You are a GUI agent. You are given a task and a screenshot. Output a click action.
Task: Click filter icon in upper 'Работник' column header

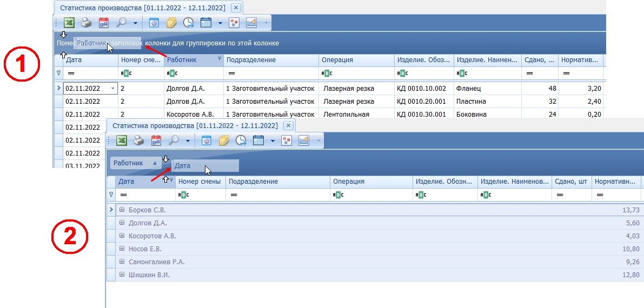(220, 58)
